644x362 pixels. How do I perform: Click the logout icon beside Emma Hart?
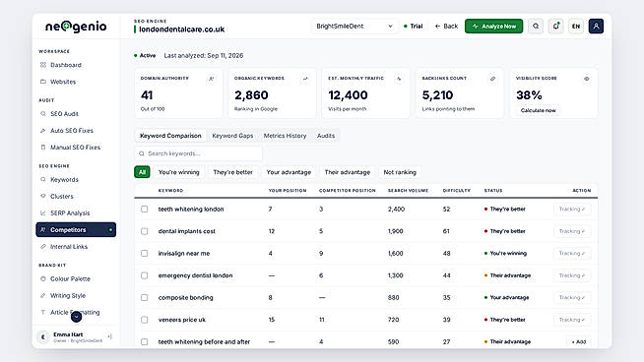(110, 336)
